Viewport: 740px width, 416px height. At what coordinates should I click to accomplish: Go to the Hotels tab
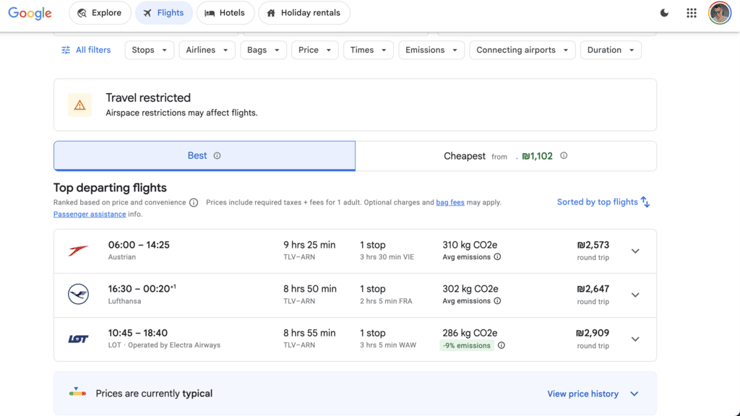click(x=225, y=13)
